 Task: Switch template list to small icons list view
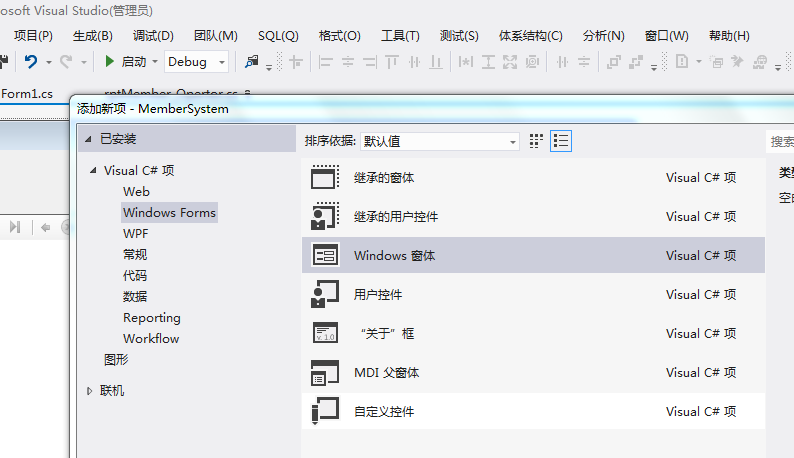pyautogui.click(x=561, y=141)
